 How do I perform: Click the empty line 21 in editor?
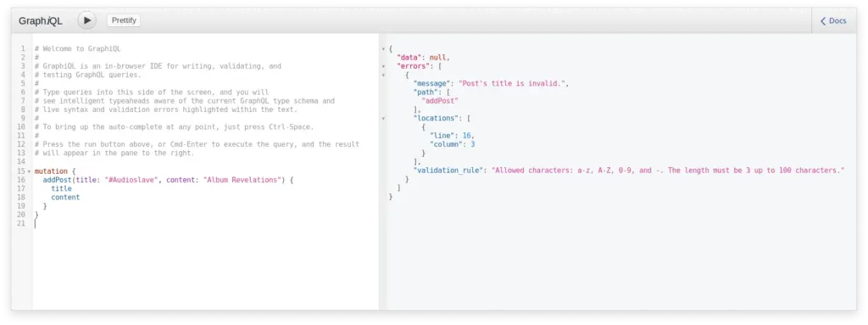[205, 223]
